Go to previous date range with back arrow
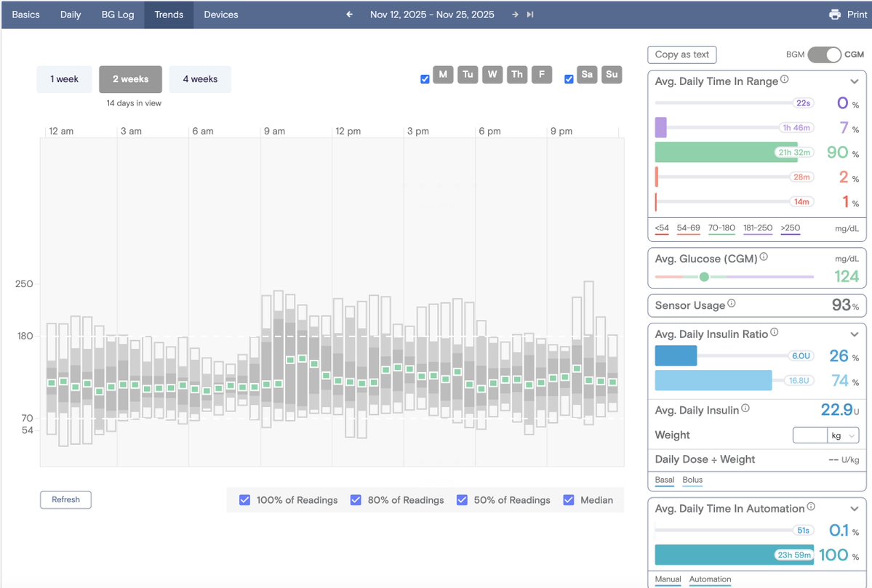This screenshot has height=588, width=872. 348,14
